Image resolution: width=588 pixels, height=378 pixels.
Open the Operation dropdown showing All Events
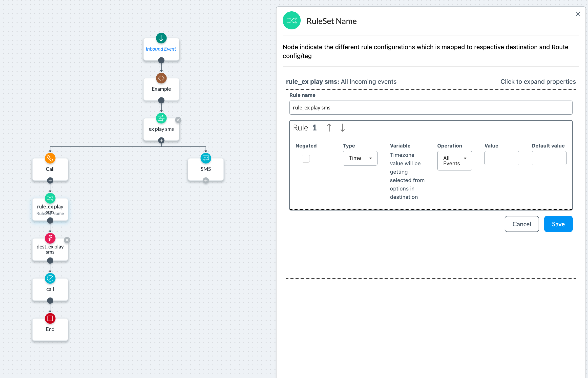(x=454, y=161)
